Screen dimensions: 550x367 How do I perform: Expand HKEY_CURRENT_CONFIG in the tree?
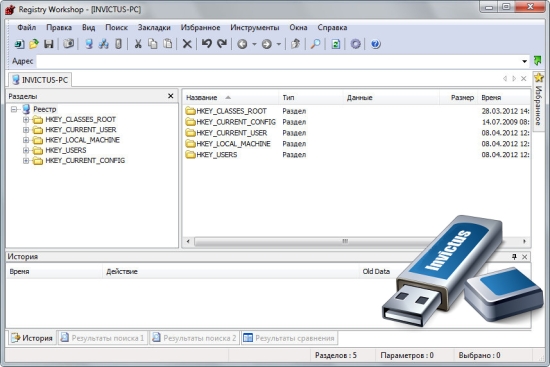(x=26, y=161)
